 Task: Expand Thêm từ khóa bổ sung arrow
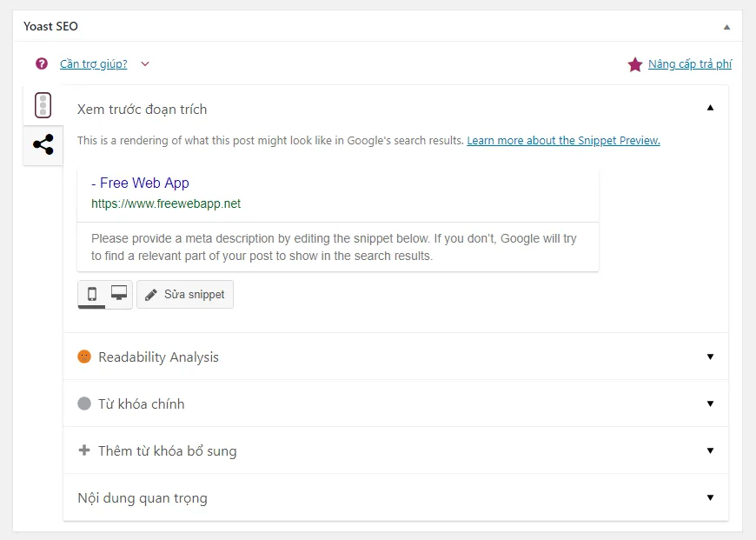point(710,450)
